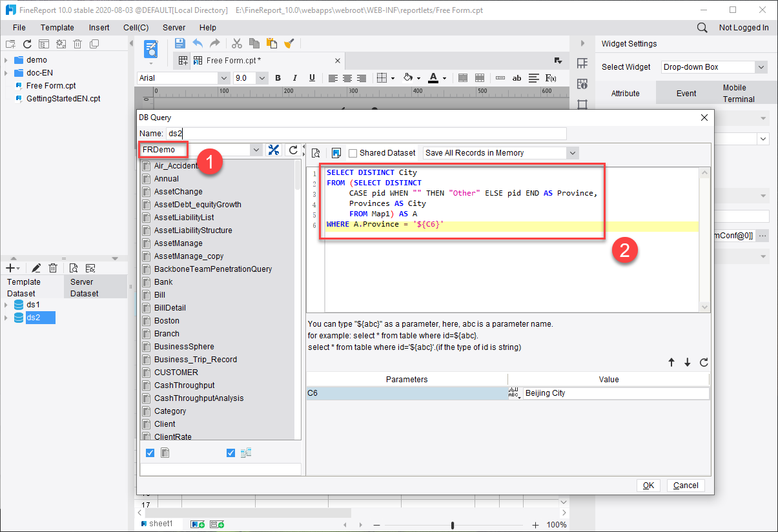Click the connection settings tool icon next to FRDemo
Screen dimensions: 778x532
pos(274,150)
